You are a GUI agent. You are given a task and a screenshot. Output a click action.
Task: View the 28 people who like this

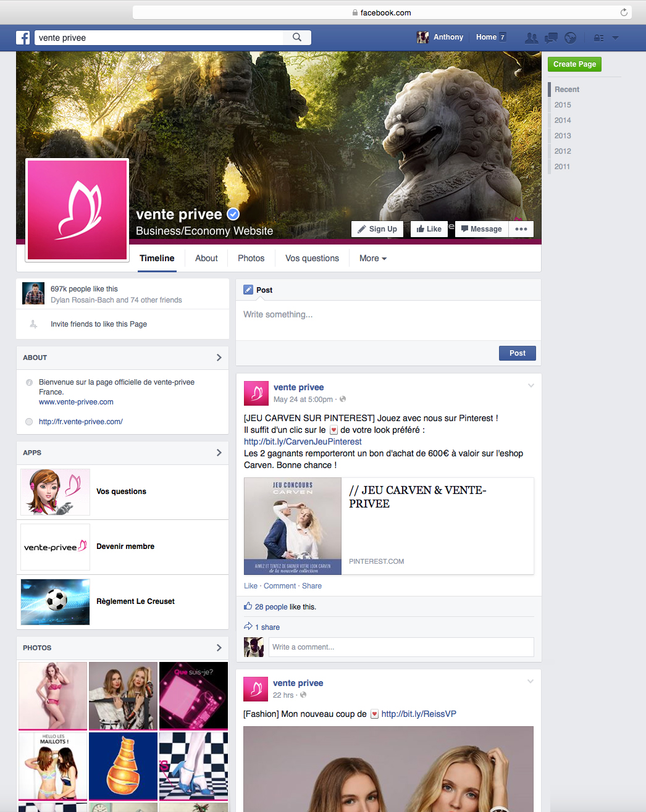pos(271,607)
